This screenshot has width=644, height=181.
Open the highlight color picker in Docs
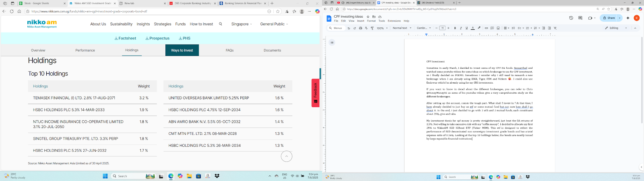coord(479,28)
